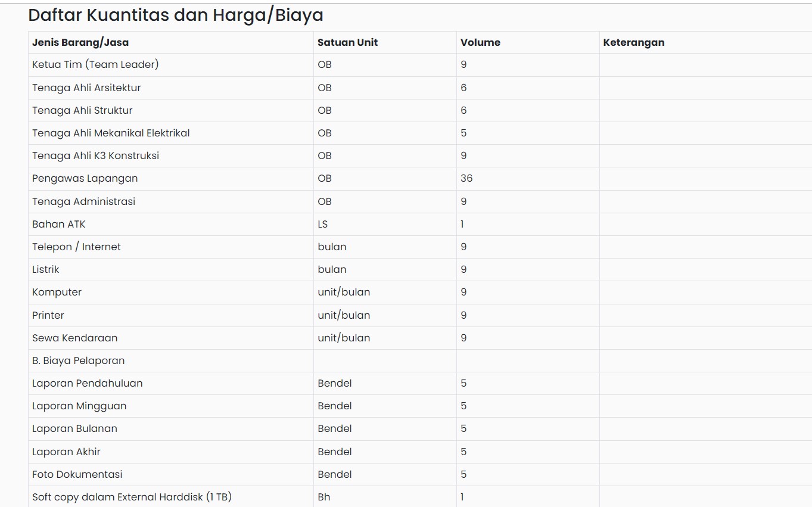Click volume 9 in Ketua Tim row
812x507 pixels.
pyautogui.click(x=463, y=64)
